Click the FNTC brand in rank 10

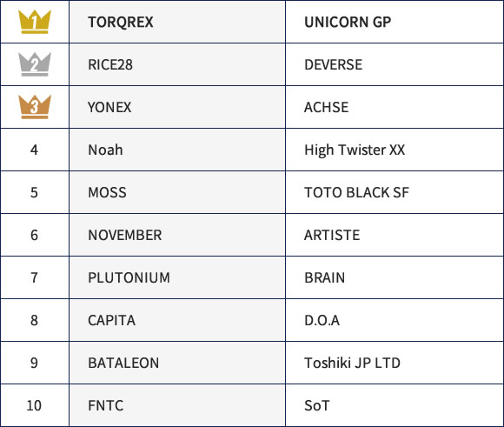point(106,405)
